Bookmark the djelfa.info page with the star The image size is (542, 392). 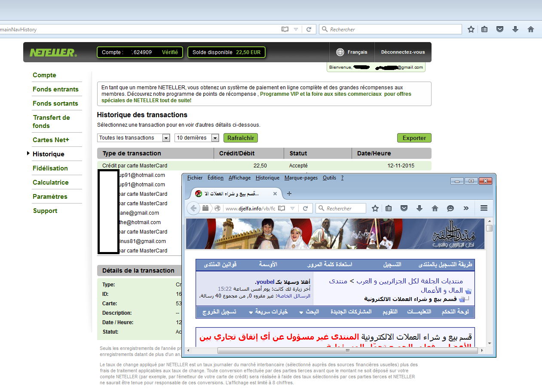[x=375, y=208]
